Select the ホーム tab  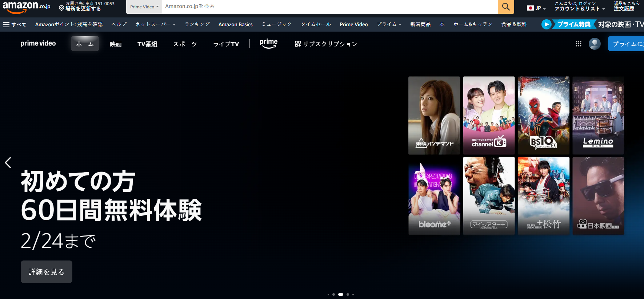(x=85, y=44)
